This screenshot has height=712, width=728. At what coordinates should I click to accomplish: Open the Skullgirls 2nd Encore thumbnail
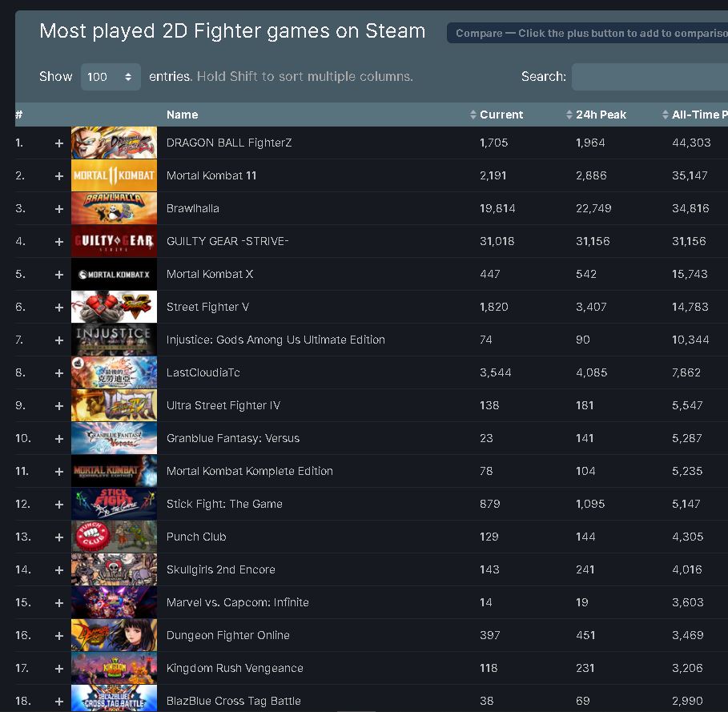[x=113, y=569]
